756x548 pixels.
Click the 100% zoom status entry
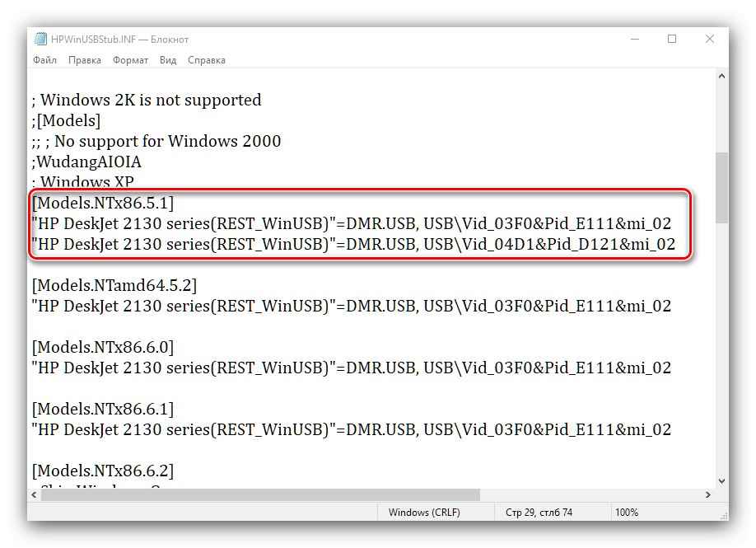[627, 513]
